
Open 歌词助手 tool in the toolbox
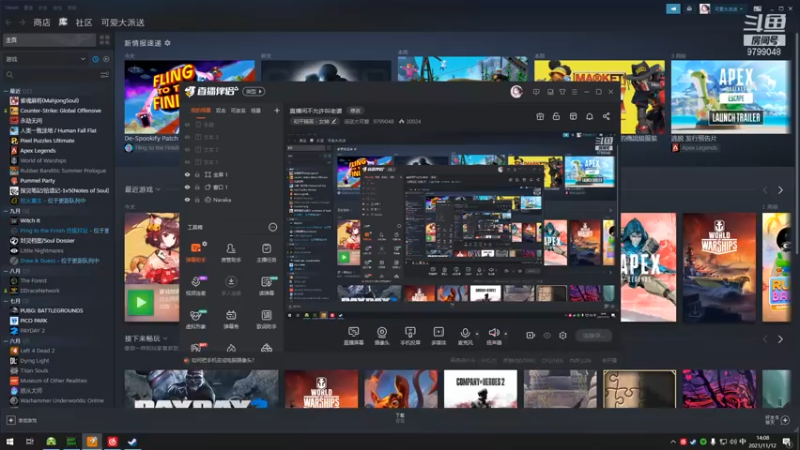coord(266,319)
